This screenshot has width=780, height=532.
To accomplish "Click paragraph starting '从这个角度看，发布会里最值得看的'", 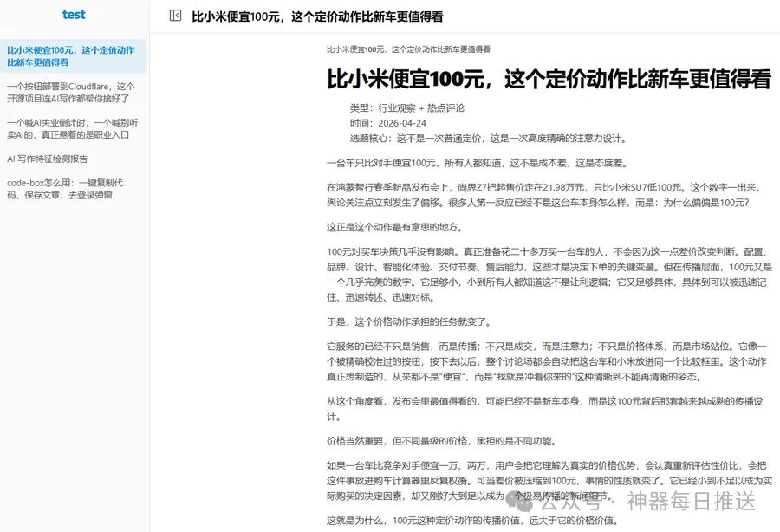I will click(x=545, y=409).
